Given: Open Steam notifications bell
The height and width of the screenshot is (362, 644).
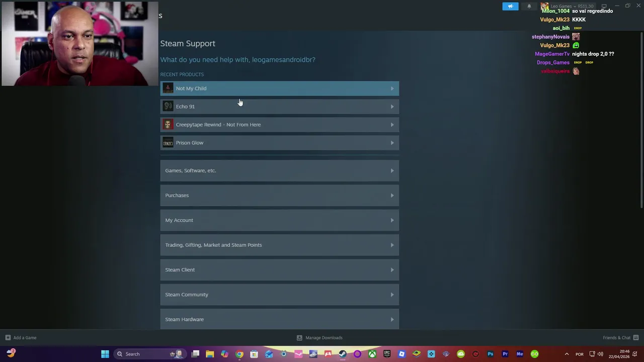Looking at the screenshot, I should (x=529, y=6).
